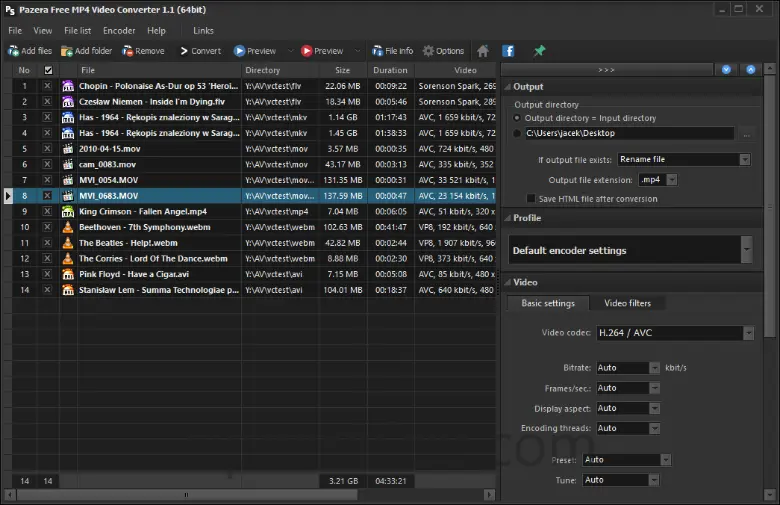
Task: Switch to the Basic settings tab
Action: pos(548,303)
